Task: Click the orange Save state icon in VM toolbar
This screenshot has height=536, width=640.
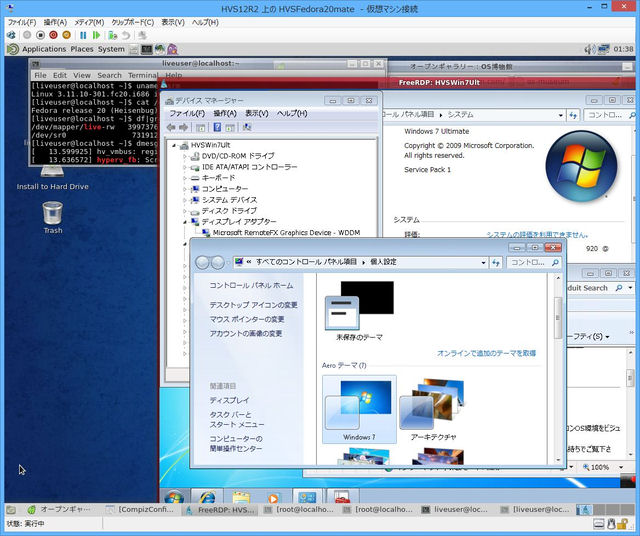Action: [66, 35]
